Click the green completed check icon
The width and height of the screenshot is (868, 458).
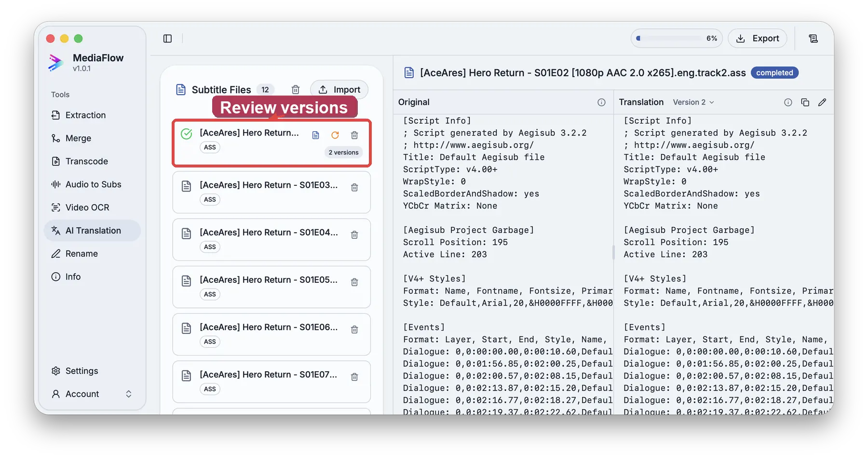pyautogui.click(x=187, y=134)
